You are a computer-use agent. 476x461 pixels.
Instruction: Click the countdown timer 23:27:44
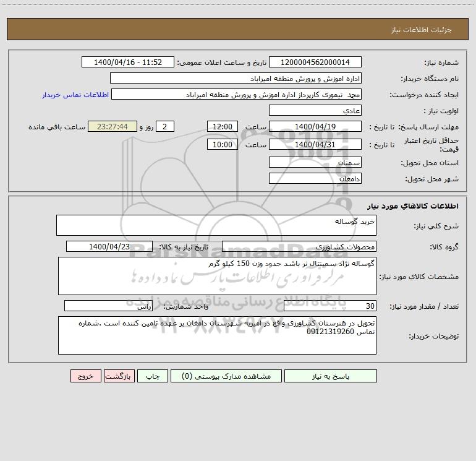tap(113, 126)
